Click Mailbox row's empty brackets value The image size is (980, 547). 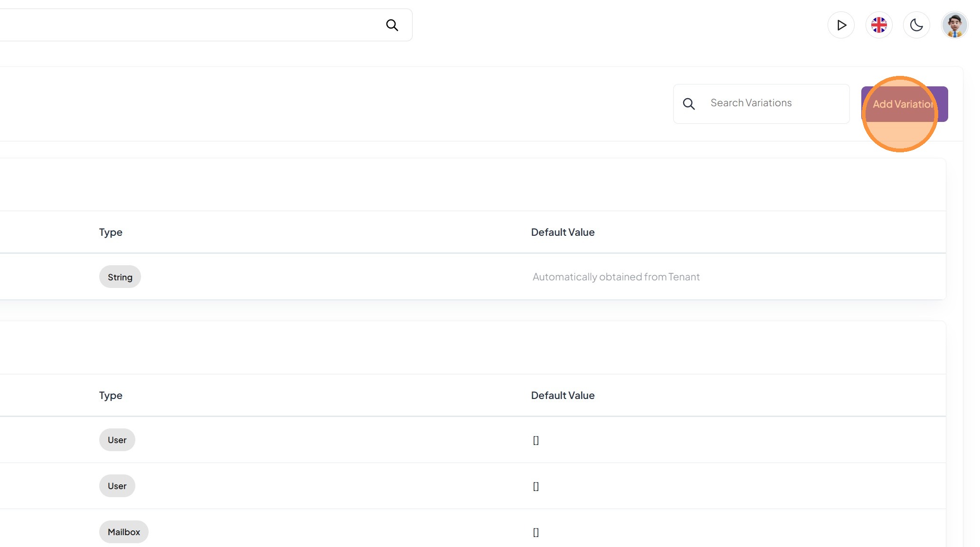click(x=536, y=532)
